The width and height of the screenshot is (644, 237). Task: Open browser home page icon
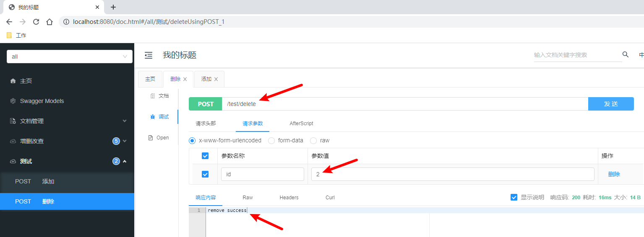tap(50, 22)
